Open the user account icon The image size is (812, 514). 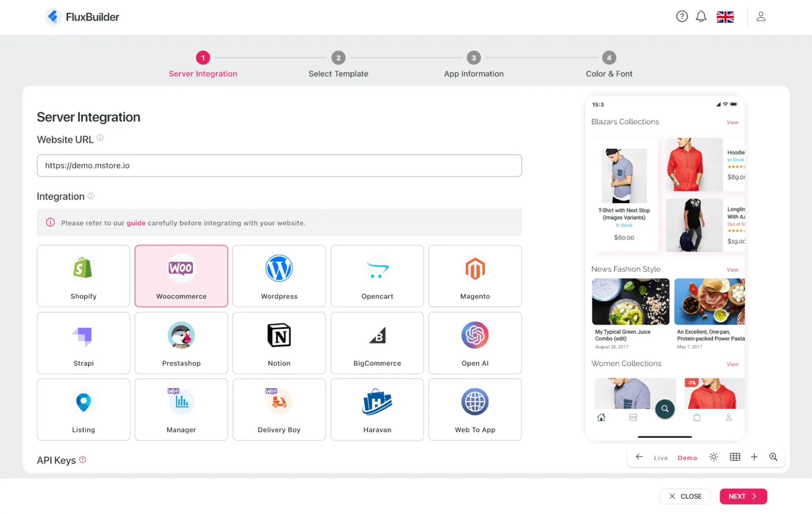click(x=761, y=17)
